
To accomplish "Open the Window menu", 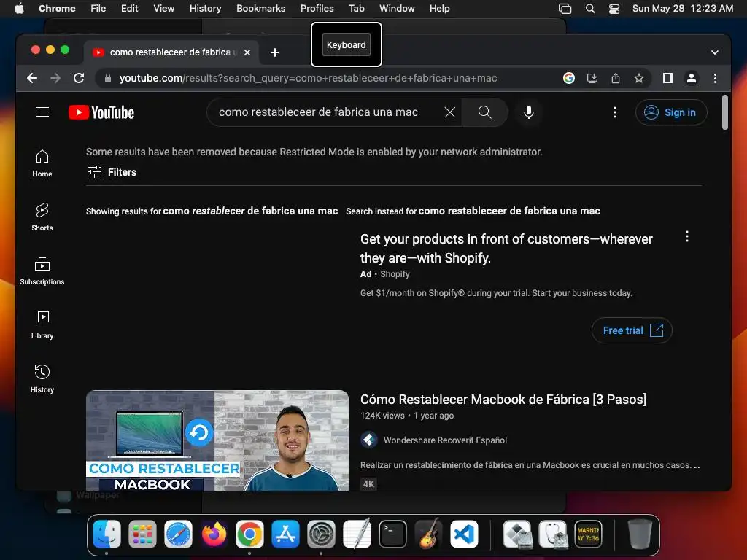I will 397,8.
